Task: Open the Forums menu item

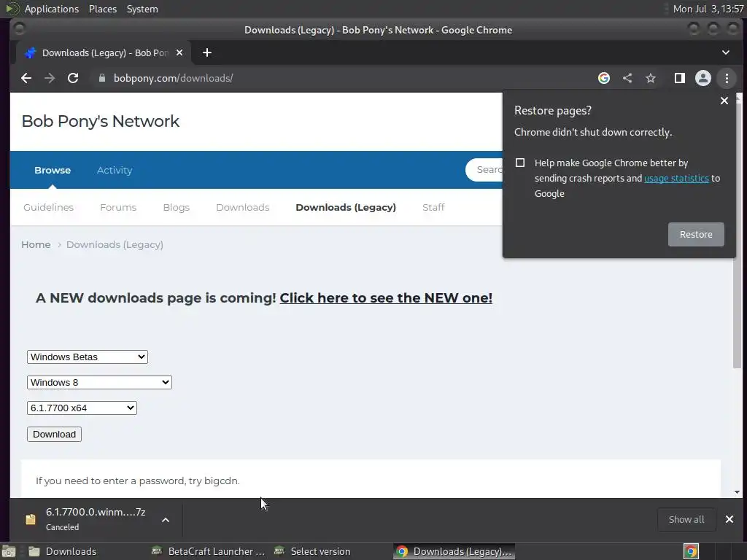Action: pos(118,207)
